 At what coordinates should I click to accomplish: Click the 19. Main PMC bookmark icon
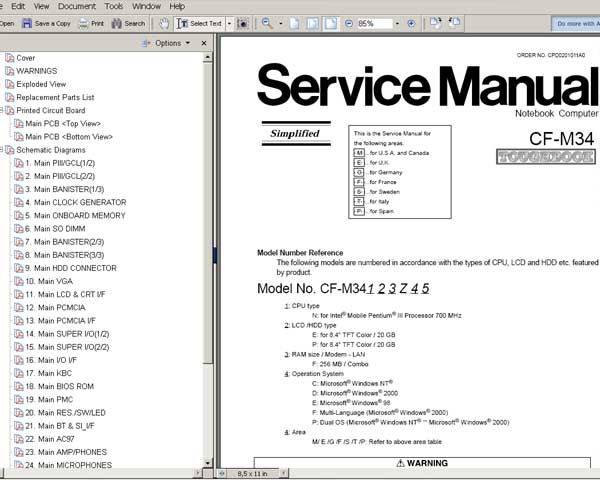pyautogui.click(x=18, y=400)
